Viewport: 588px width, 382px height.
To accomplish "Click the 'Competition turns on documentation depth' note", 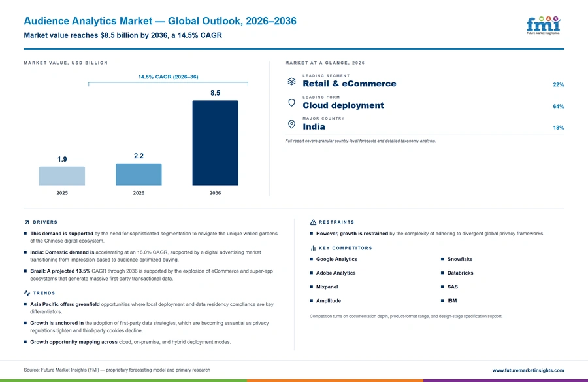I will click(406, 317).
